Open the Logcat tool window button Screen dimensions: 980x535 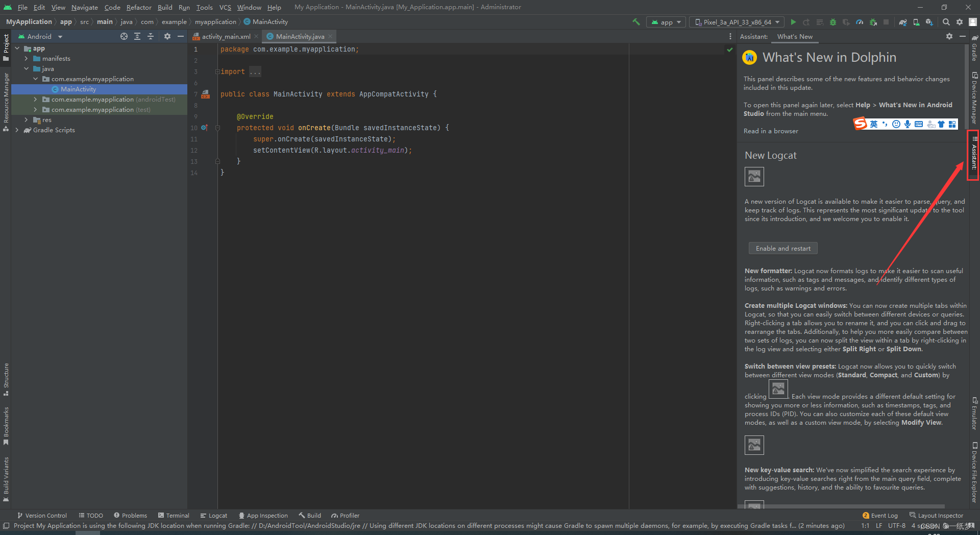tap(214, 516)
